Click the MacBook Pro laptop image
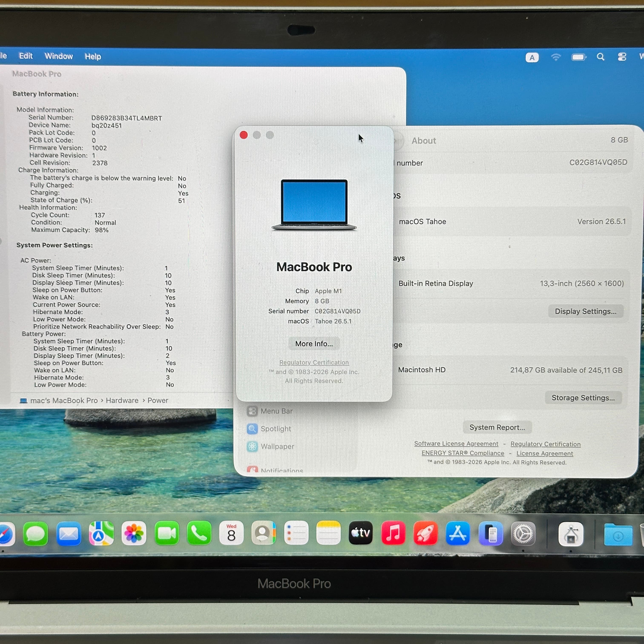This screenshot has height=644, width=644. click(x=314, y=205)
